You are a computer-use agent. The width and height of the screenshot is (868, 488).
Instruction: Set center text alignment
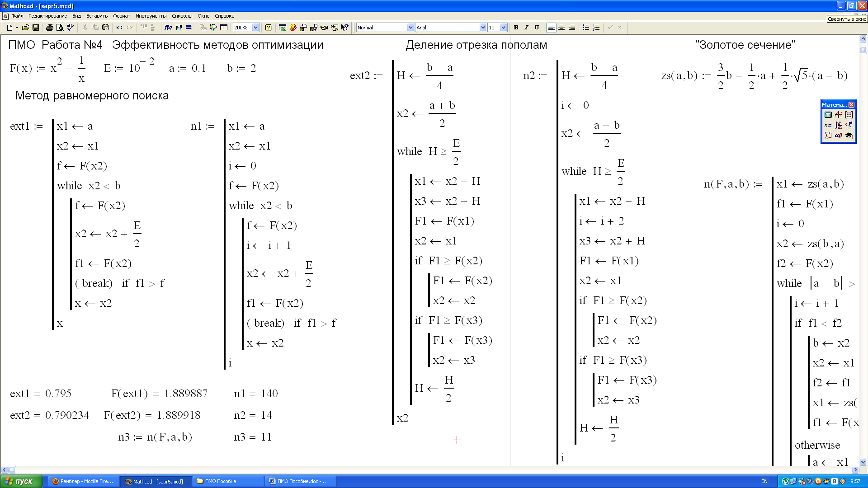561,28
